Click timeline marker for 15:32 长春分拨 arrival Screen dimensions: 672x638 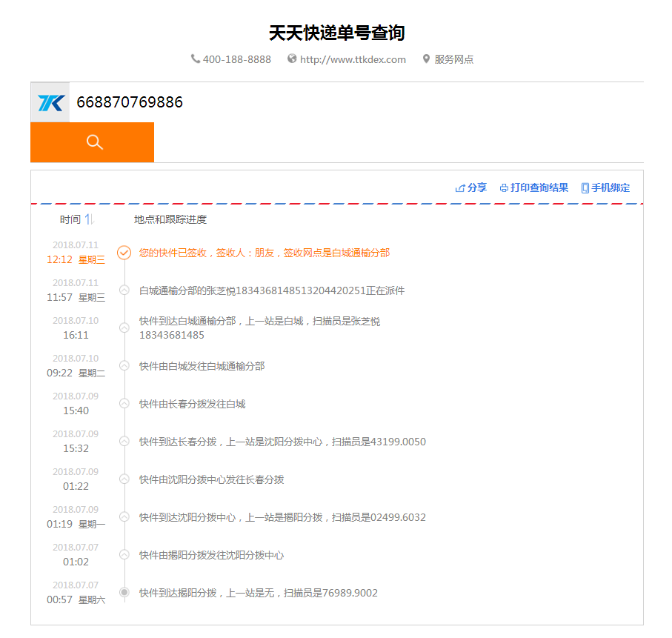point(124,441)
